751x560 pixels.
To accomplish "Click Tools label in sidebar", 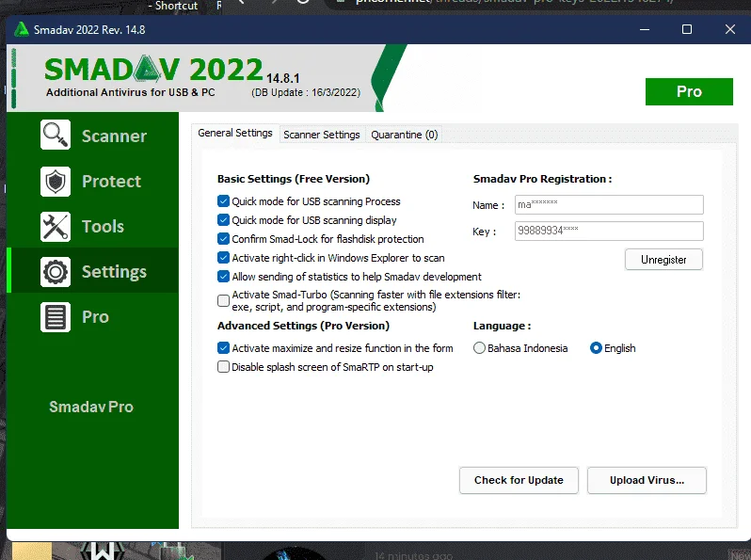I will point(103,227).
